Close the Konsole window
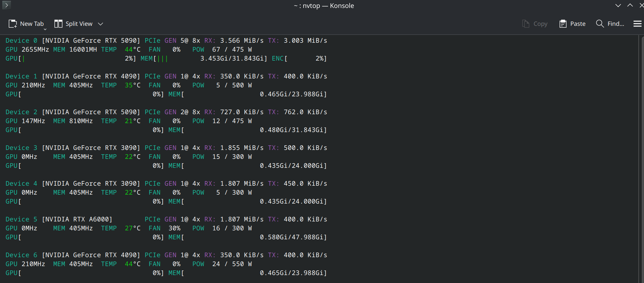 click(x=641, y=5)
